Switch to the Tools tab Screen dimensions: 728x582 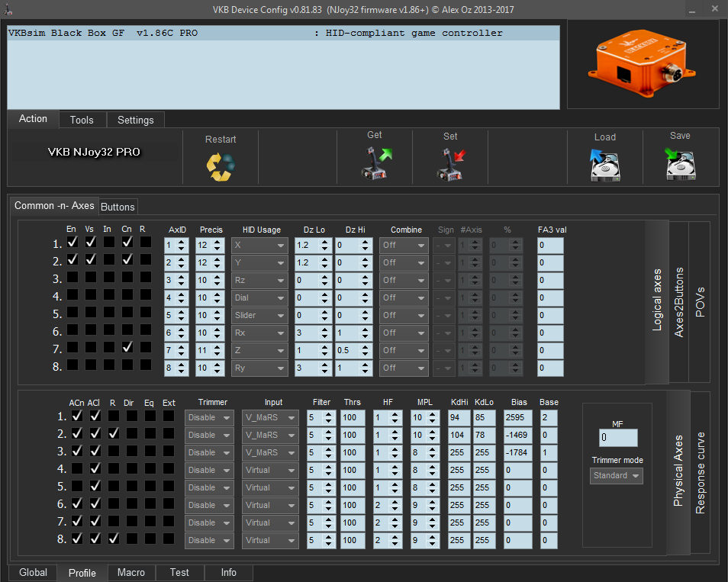82,121
